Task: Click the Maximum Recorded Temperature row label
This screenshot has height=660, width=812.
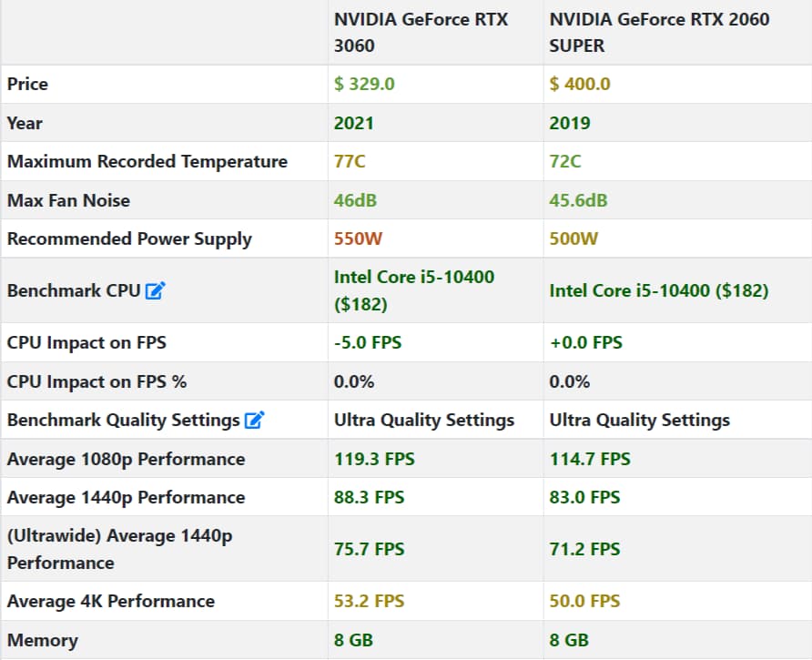Action: point(147,161)
